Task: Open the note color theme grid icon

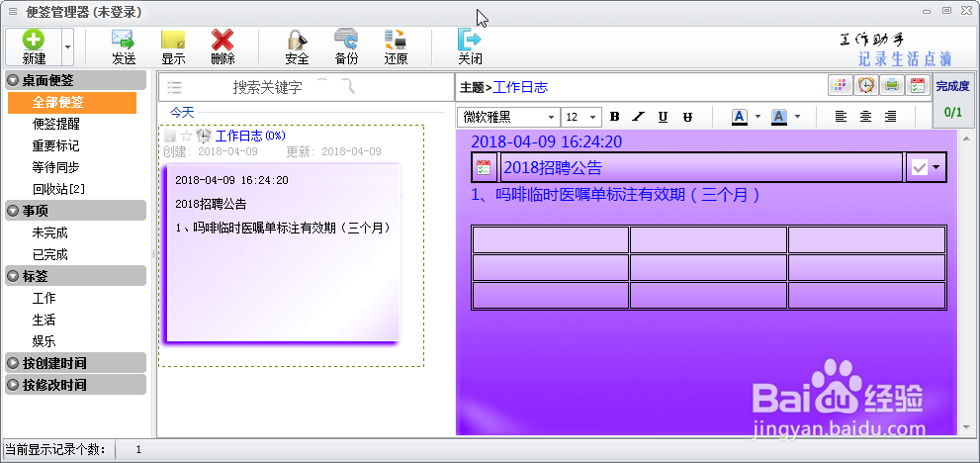Action: (x=840, y=85)
